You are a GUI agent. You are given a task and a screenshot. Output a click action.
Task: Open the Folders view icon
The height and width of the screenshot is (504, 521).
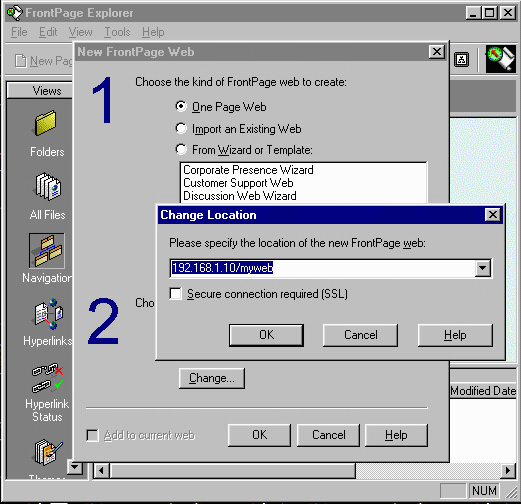coord(46,123)
